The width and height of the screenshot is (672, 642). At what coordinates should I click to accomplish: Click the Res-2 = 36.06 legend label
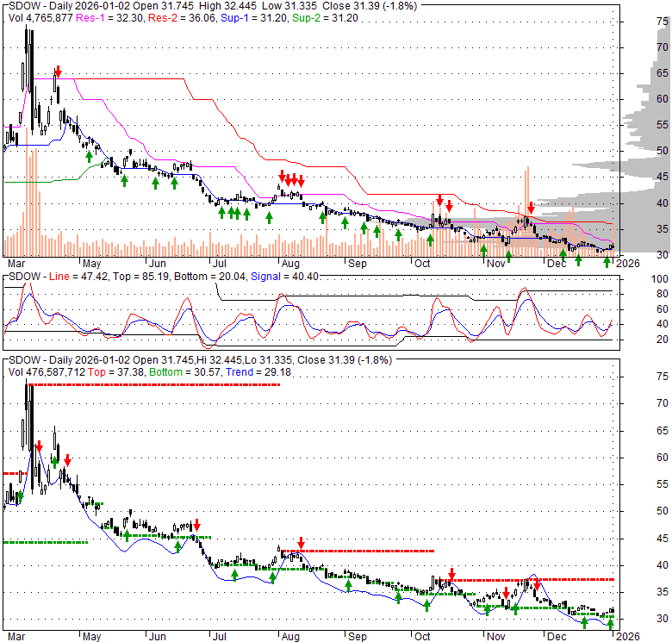(x=182, y=18)
